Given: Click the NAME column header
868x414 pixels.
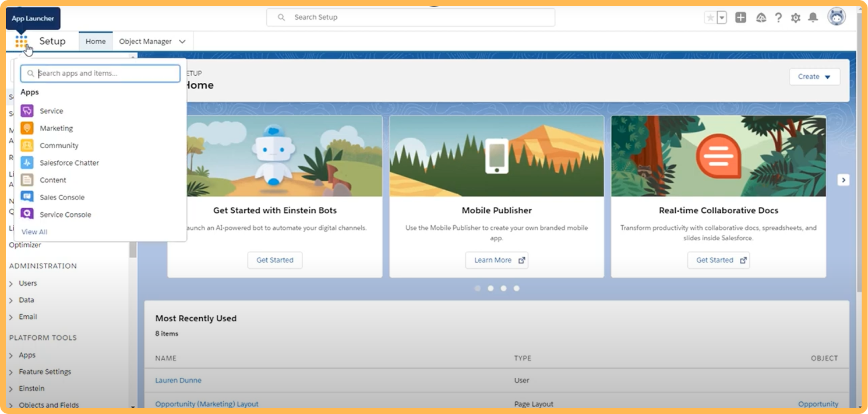Looking at the screenshot, I should coord(166,358).
